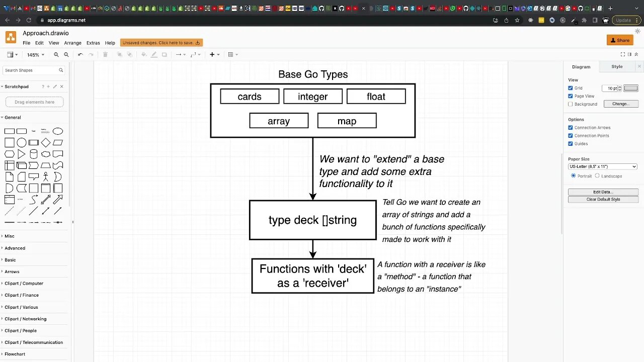Image resolution: width=644 pixels, height=362 pixels.
Task: Open the Edit menu
Action: point(39,43)
